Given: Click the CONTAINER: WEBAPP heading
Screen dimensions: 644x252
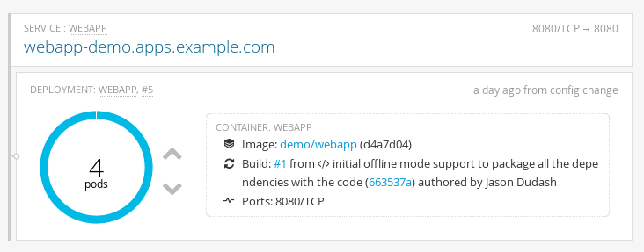Looking at the screenshot, I should [263, 127].
